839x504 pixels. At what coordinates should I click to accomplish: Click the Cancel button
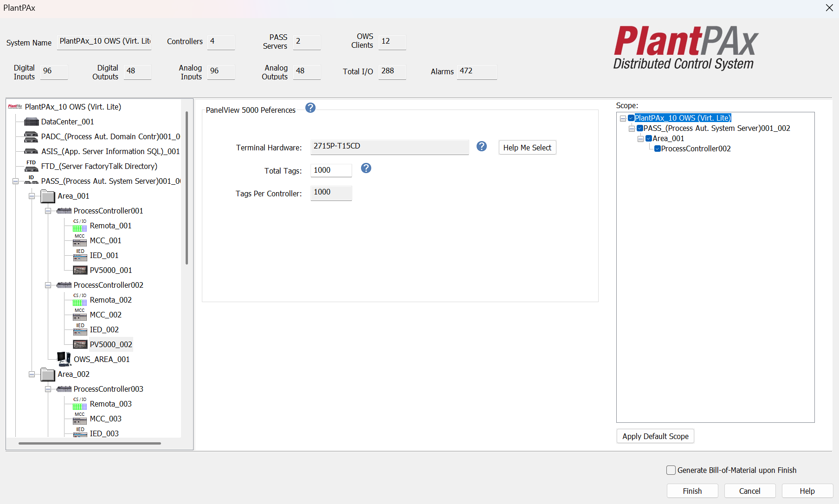pos(750,491)
